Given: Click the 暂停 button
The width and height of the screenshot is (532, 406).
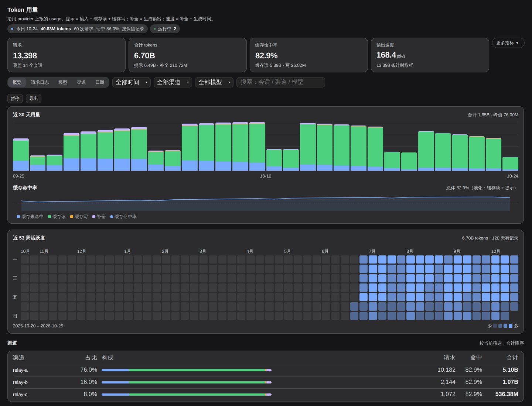Looking at the screenshot, I should click(15, 99).
